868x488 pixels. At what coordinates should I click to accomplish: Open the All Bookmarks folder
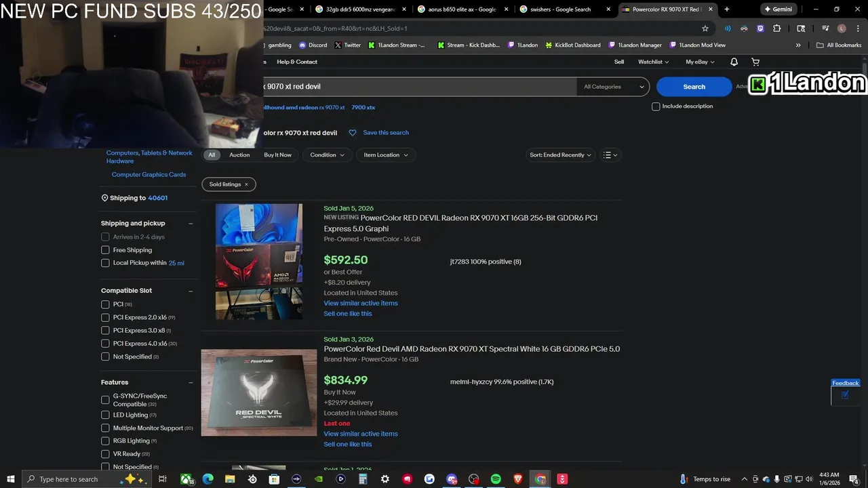click(839, 45)
